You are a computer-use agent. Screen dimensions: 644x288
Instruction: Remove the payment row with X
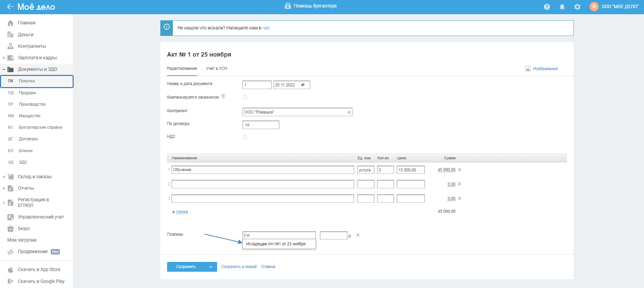tap(358, 235)
